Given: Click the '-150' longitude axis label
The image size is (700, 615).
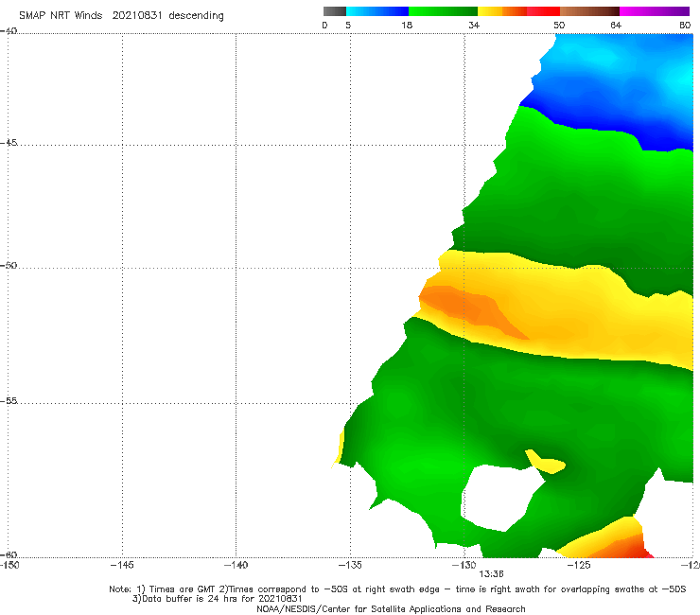Looking at the screenshot, I should point(9,566).
